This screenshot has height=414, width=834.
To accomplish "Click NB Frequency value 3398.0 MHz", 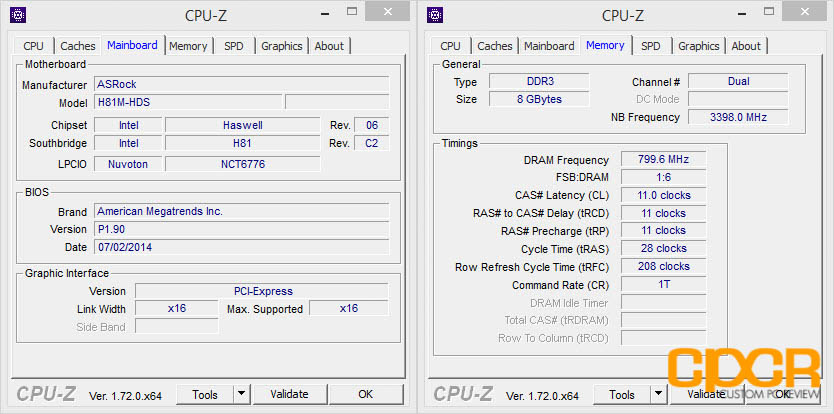I will pos(738,117).
